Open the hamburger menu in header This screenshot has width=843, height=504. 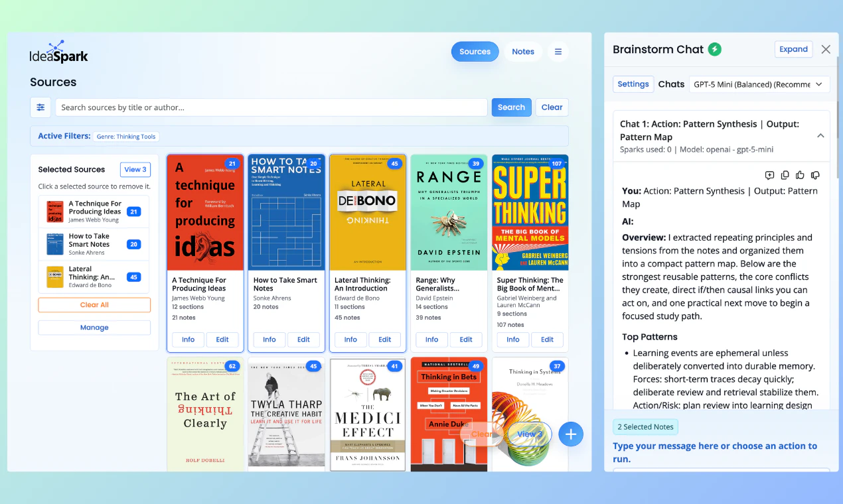[558, 52]
